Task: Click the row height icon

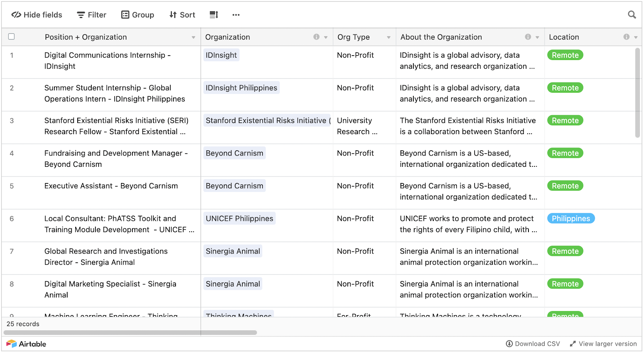Action: tap(214, 15)
